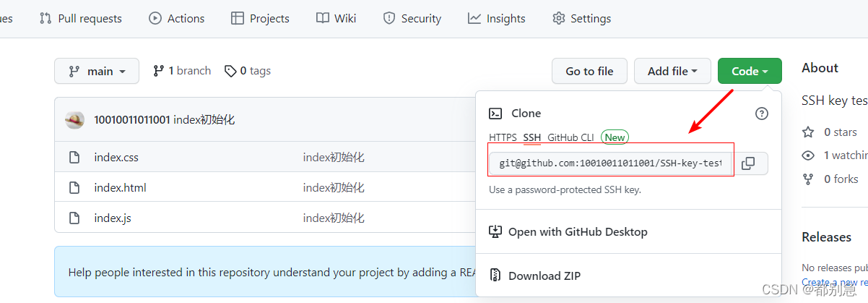This screenshot has height=303, width=868.
Task: Open index.html commit message link
Action: coord(334,187)
